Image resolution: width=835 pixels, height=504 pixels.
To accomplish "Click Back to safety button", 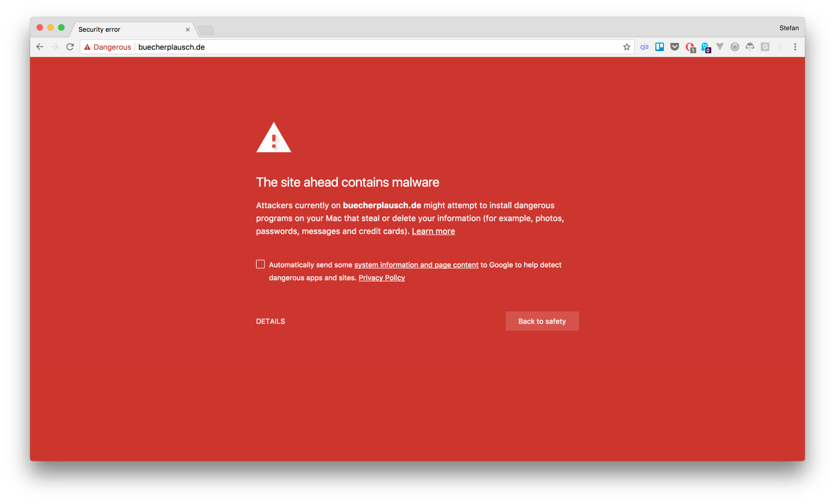I will 542,321.
